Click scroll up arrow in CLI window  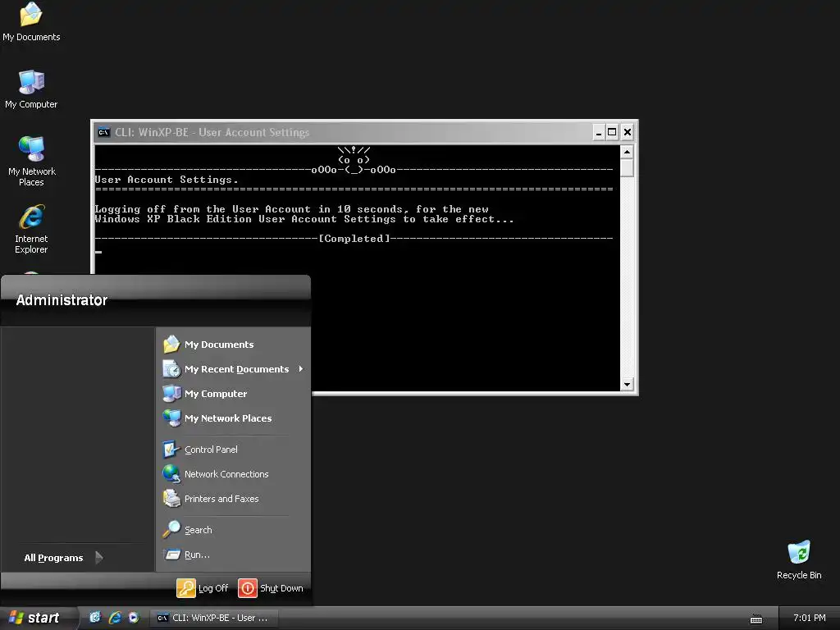point(627,152)
